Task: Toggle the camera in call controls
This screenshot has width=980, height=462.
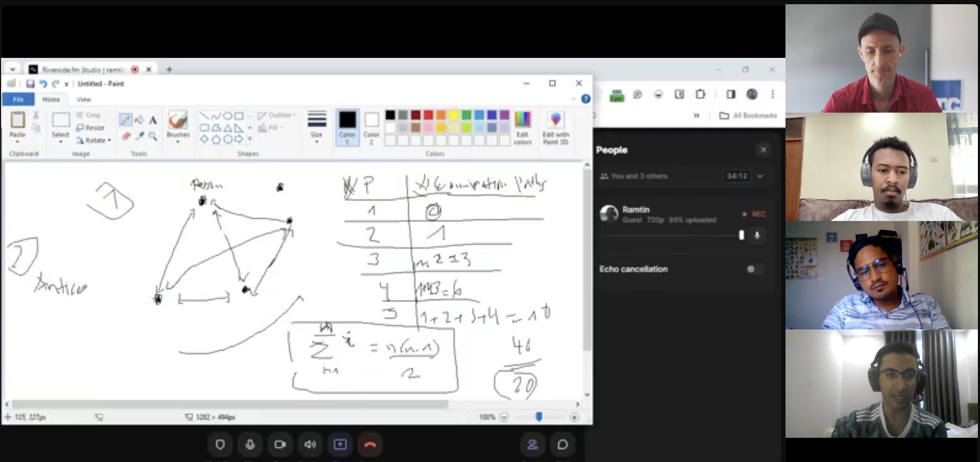Action: click(280, 445)
